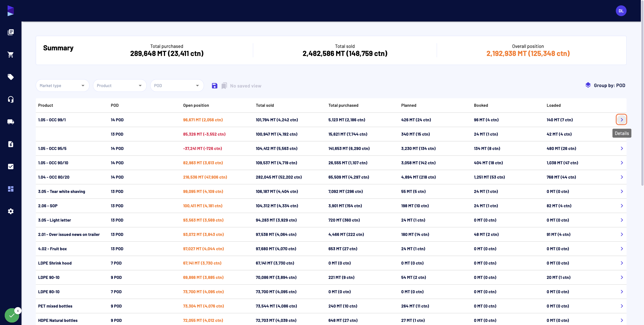Open the invoice document sidebar icon

(x=11, y=144)
